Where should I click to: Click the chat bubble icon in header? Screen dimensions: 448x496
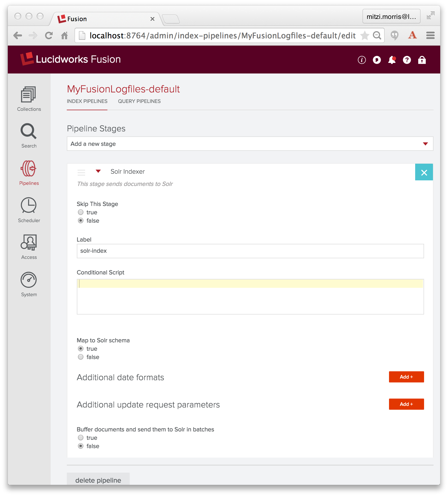click(377, 60)
